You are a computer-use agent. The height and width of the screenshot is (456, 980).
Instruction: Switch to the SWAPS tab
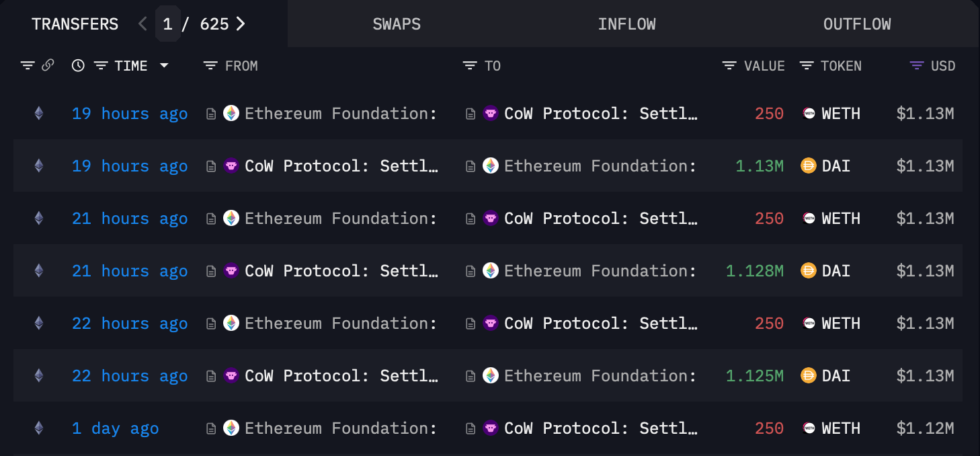pos(397,24)
